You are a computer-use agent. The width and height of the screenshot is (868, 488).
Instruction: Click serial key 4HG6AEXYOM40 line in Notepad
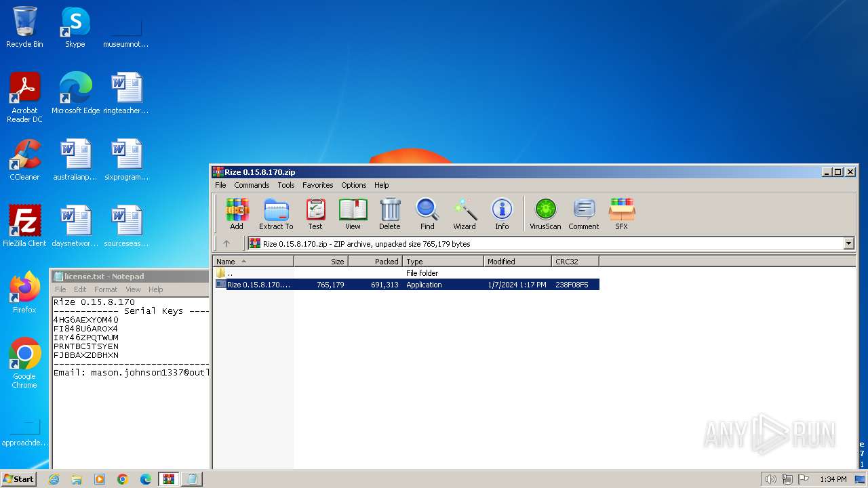pyautogui.click(x=86, y=320)
